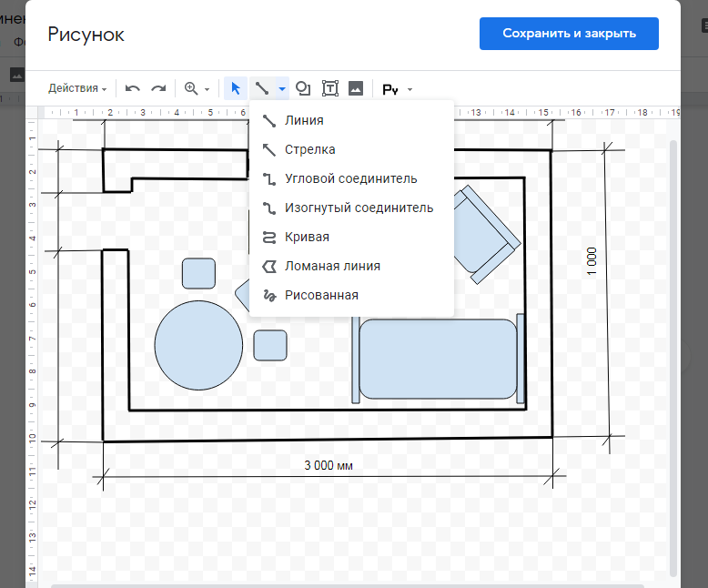Screen dimensions: 708x588
Task: Choose Изогнутый соединитель option
Action: coord(351,208)
